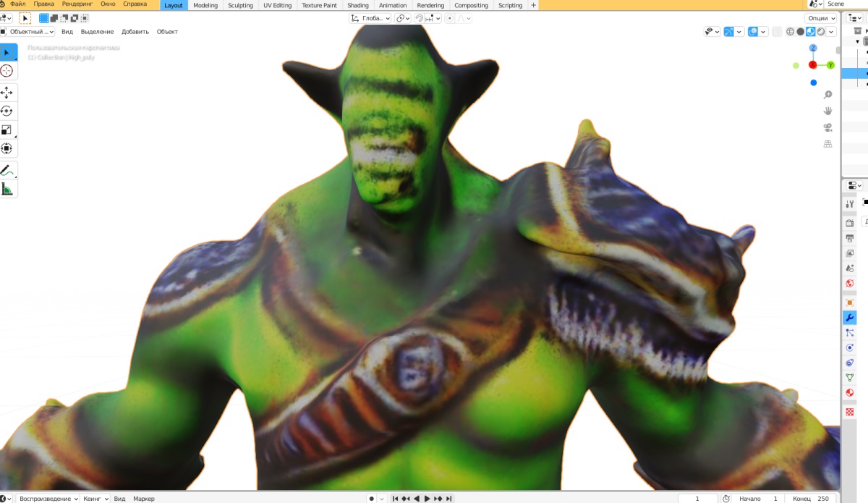Open the Render properties tab
The height and width of the screenshot is (503, 868).
pyautogui.click(x=850, y=223)
